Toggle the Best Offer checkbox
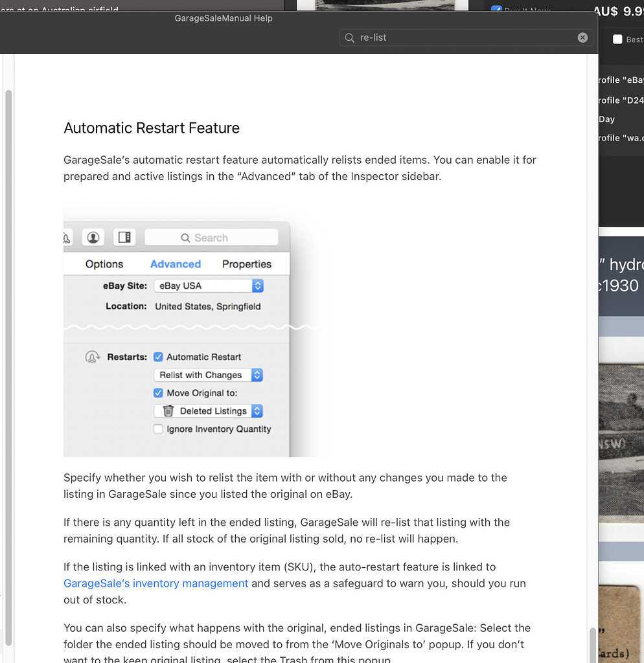644x663 pixels. click(x=617, y=39)
